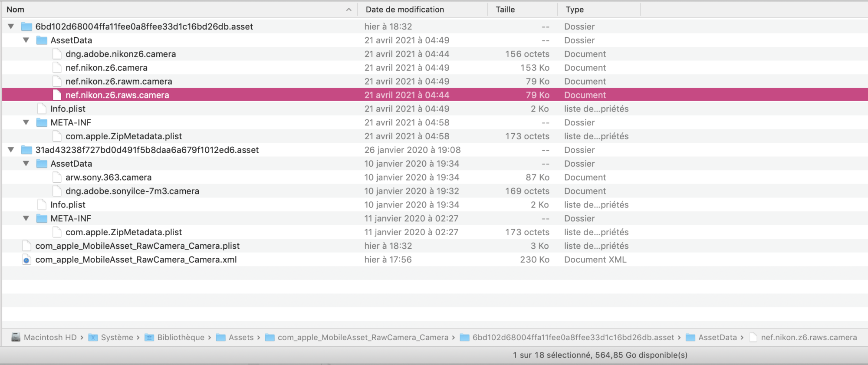Click the arw.sony.363.camera file icon

(57, 177)
